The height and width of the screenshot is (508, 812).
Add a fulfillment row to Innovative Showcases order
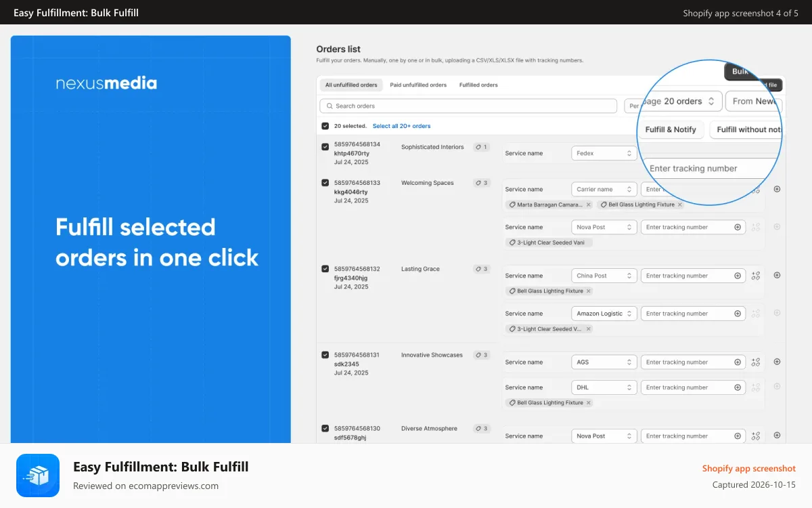pos(777,362)
